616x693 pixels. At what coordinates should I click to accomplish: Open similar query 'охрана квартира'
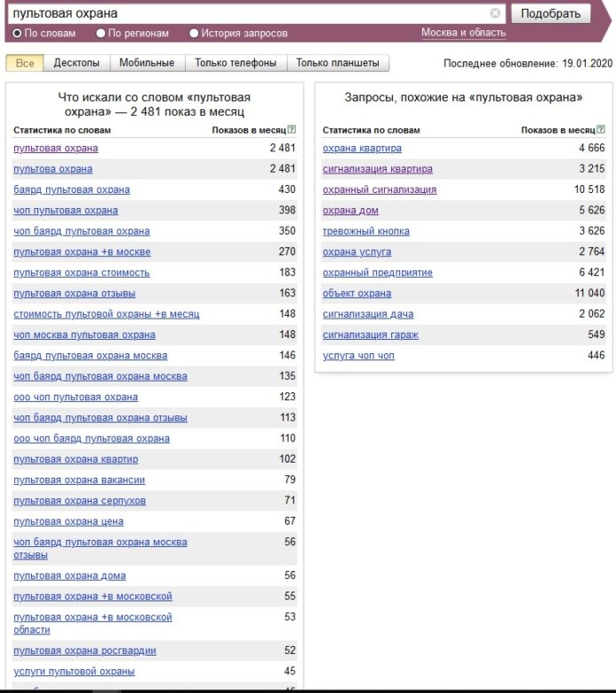[x=362, y=148]
